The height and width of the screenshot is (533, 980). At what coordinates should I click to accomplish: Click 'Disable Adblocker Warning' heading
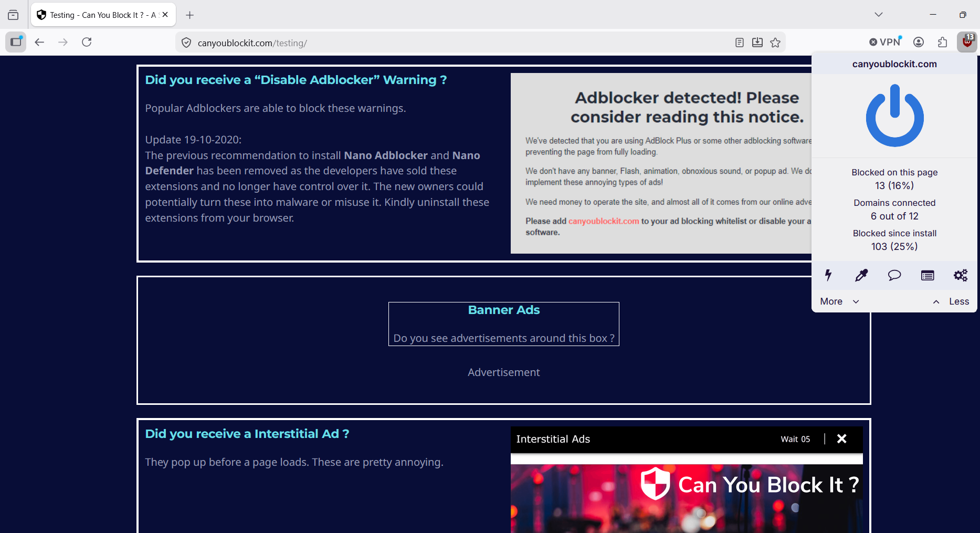click(296, 80)
